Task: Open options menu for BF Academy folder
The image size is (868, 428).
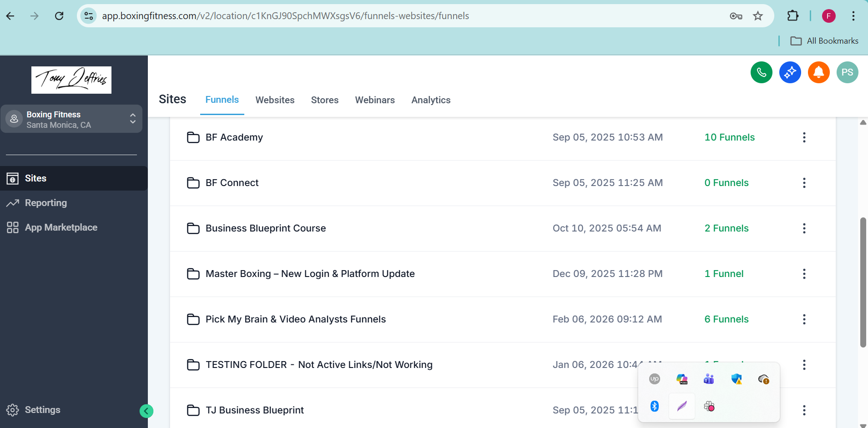Action: coord(804,137)
